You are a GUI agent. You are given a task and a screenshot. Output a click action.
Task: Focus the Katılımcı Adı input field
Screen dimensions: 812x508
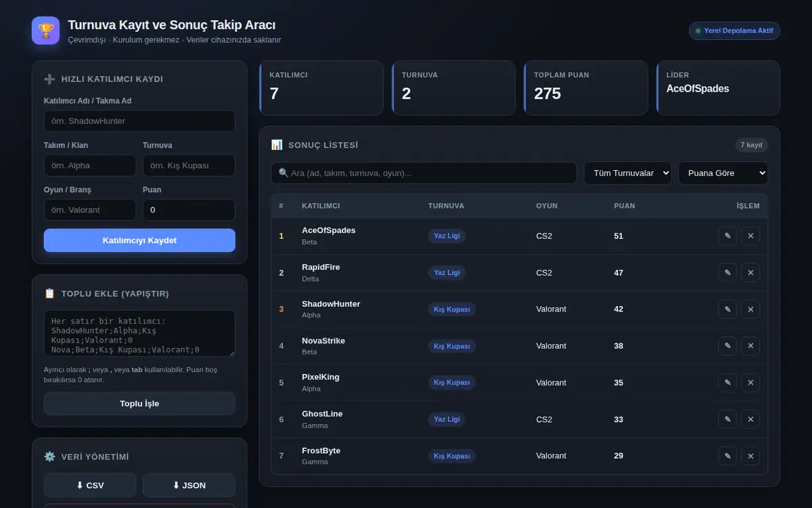(x=139, y=121)
